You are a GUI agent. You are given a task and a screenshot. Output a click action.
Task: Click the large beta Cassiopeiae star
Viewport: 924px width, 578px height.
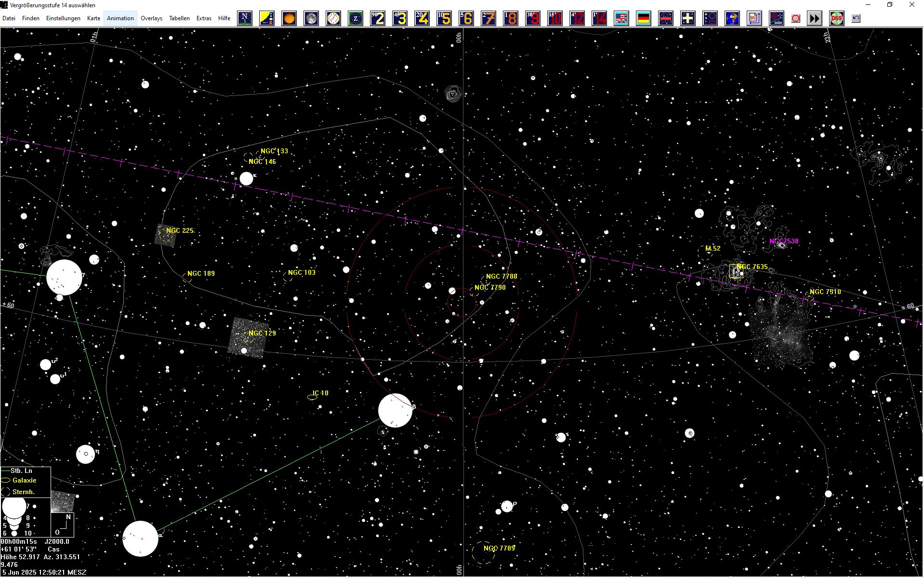[395, 410]
